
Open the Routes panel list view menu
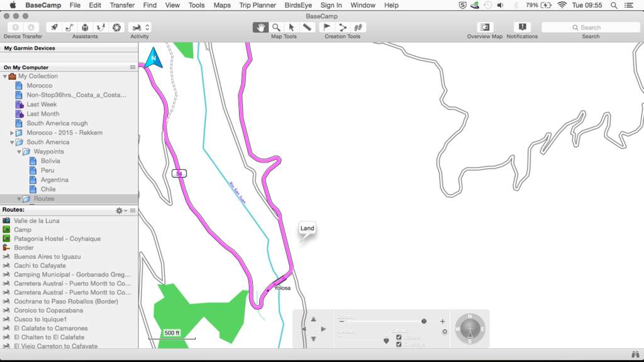(133, 211)
